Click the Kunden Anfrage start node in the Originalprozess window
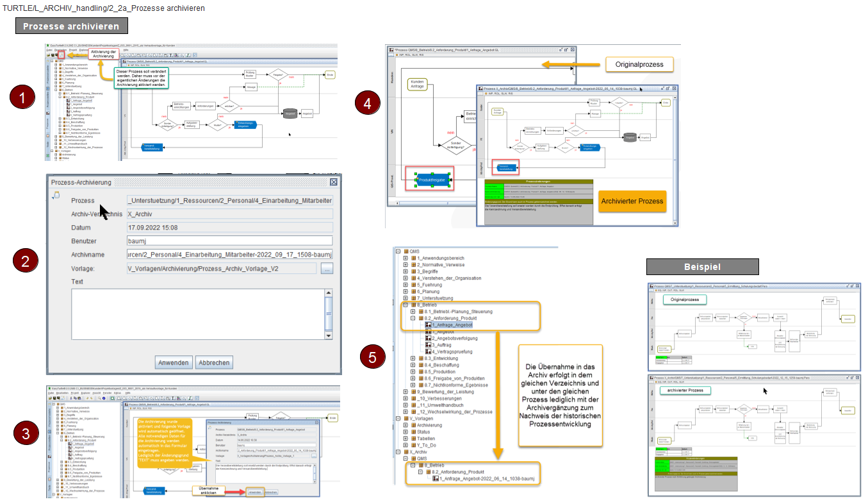The height and width of the screenshot is (504, 868). (417, 84)
